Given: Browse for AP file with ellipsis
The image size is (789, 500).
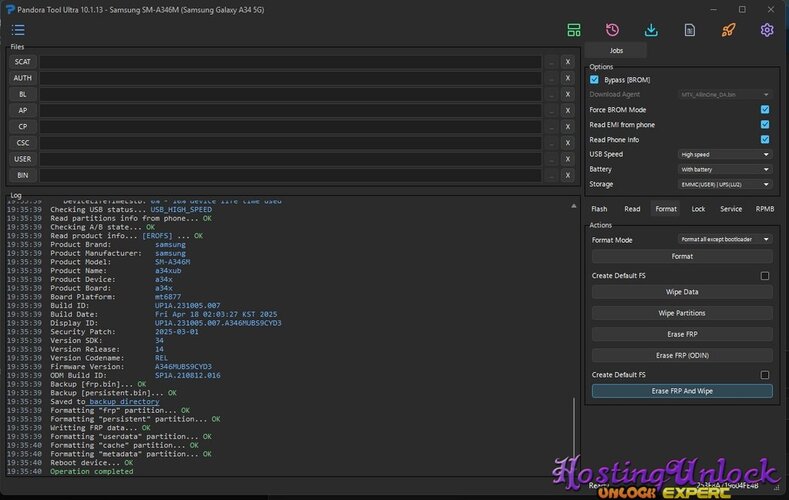Looking at the screenshot, I should pyautogui.click(x=551, y=110).
